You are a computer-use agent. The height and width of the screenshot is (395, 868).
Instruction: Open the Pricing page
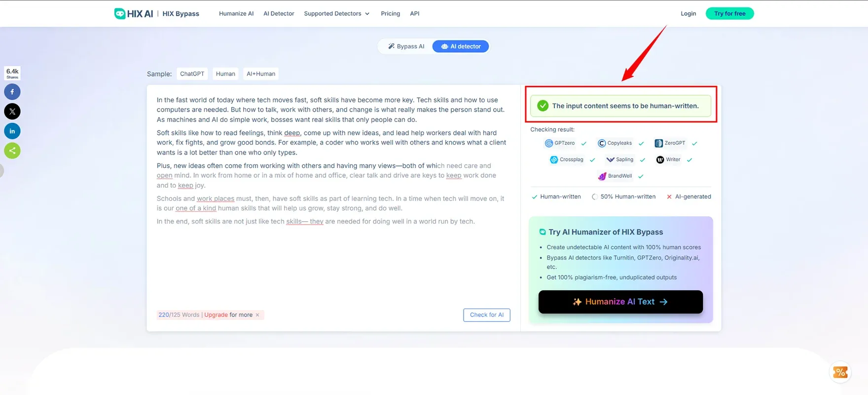coord(390,13)
